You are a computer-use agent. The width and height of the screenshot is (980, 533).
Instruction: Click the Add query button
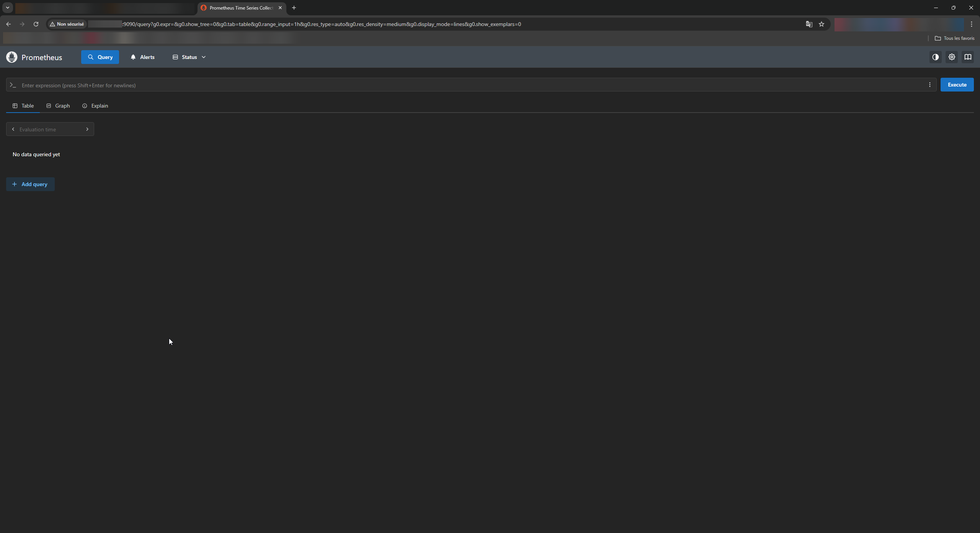coord(30,184)
